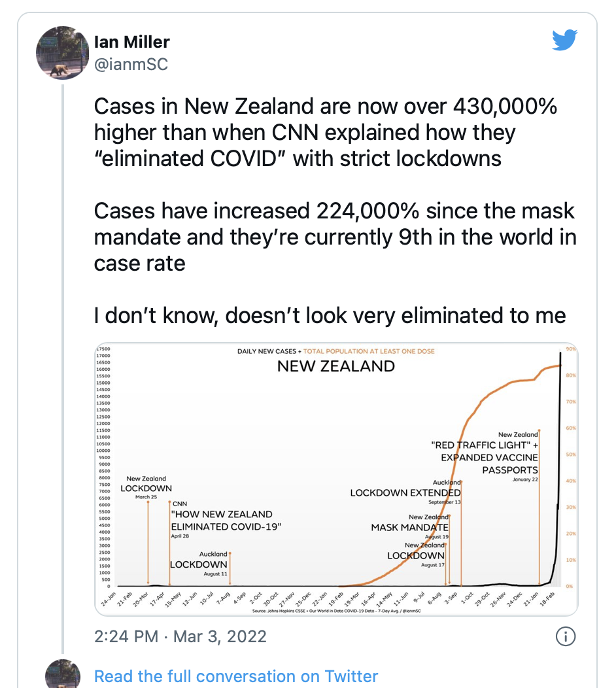
Task: Click the small avatar beside conversation link
Action: (63, 674)
